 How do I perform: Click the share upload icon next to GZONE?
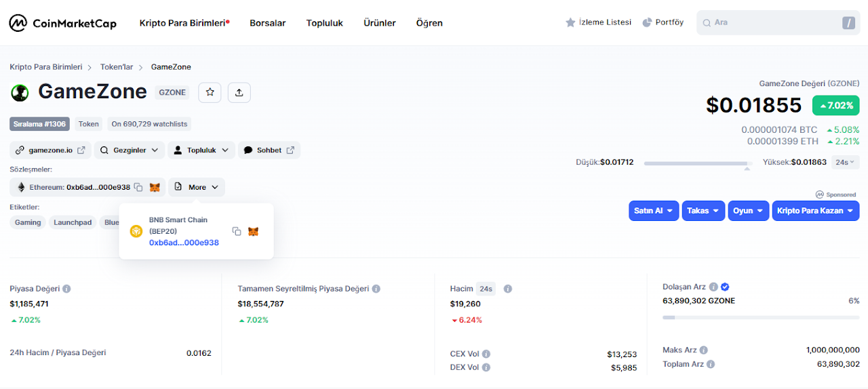click(239, 92)
